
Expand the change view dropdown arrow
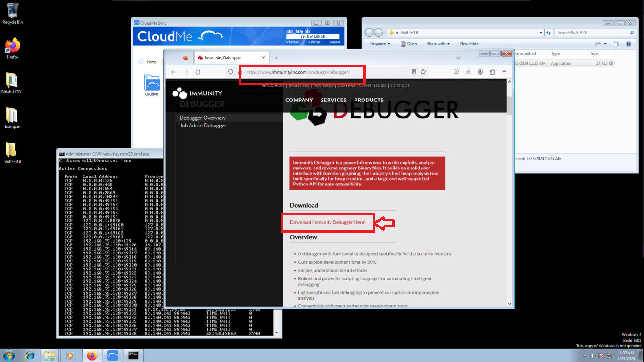(x=605, y=44)
